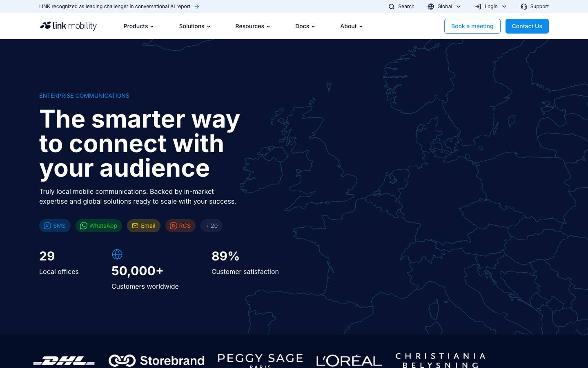
Task: Open the About menu
Action: (x=352, y=26)
